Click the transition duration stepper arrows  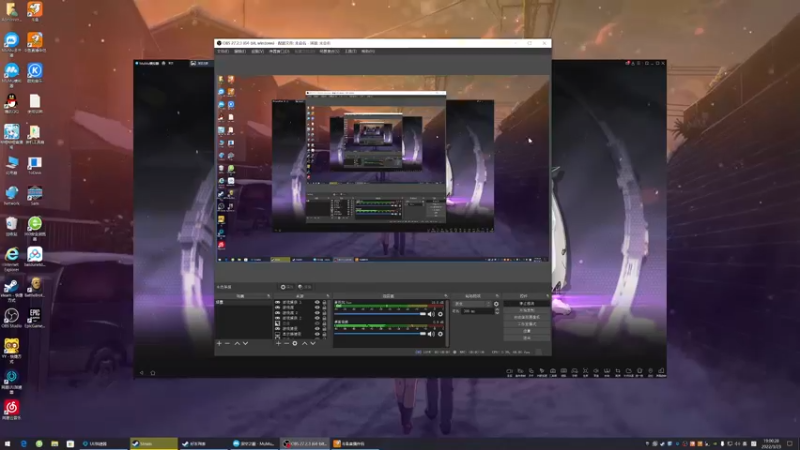pyautogui.click(x=497, y=311)
